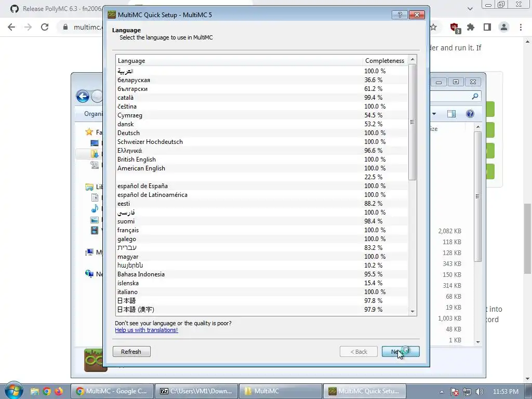Open the Help us with translations link
Image resolution: width=532 pixels, height=399 pixels.
[146, 330]
